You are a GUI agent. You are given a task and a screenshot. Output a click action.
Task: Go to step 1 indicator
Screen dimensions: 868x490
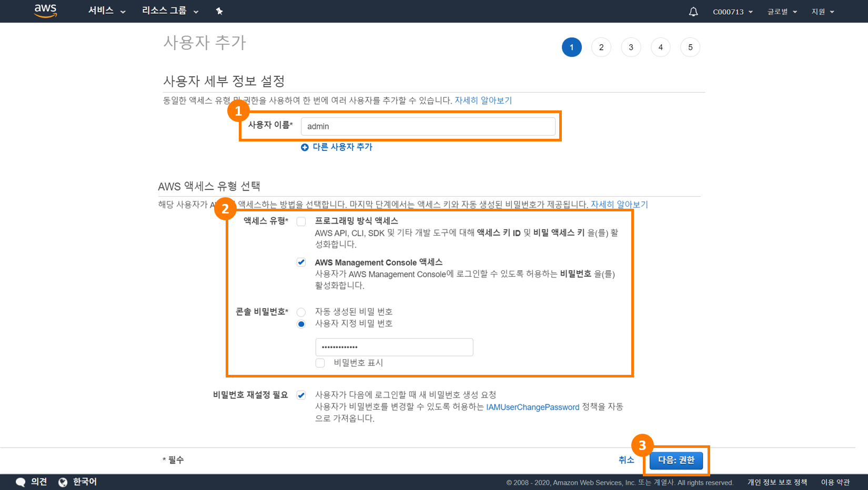pos(572,47)
